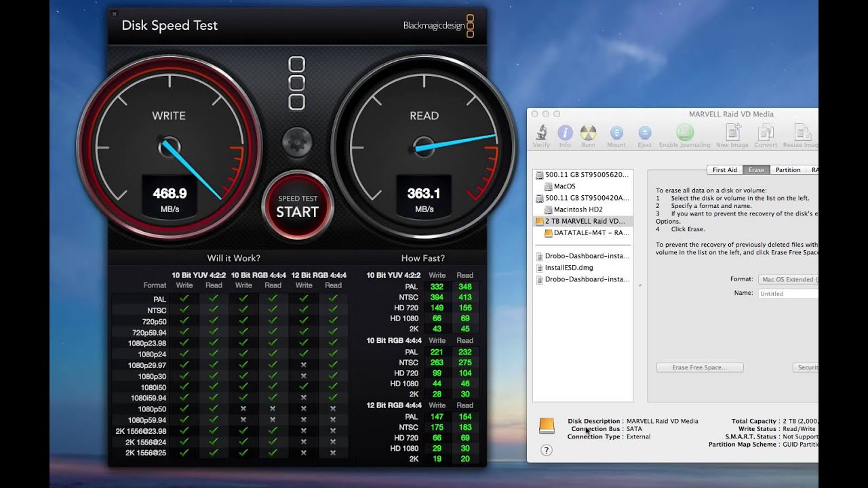Click Resize Image toolbar icon
This screenshot has height=488, width=868.
(x=802, y=136)
